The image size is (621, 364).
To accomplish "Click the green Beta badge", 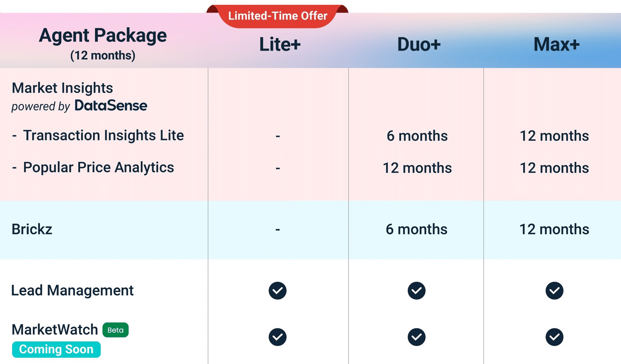I will (115, 330).
